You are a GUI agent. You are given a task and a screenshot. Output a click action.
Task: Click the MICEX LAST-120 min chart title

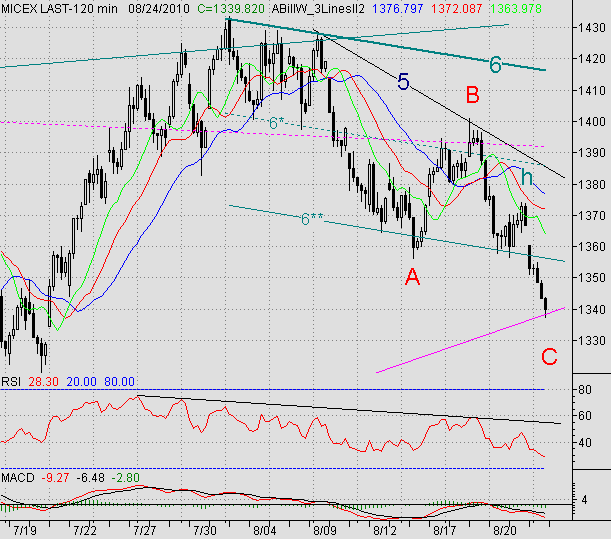[x=59, y=9]
